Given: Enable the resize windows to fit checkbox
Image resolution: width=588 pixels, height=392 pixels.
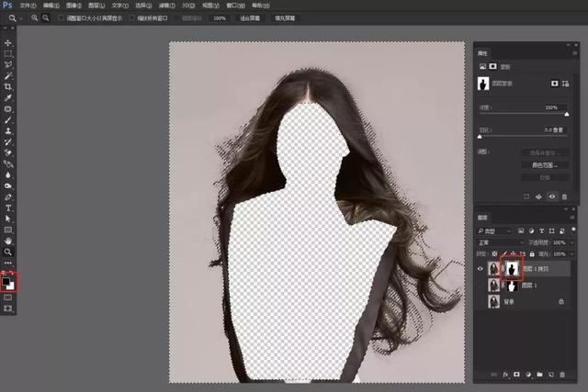Looking at the screenshot, I should [62, 17].
